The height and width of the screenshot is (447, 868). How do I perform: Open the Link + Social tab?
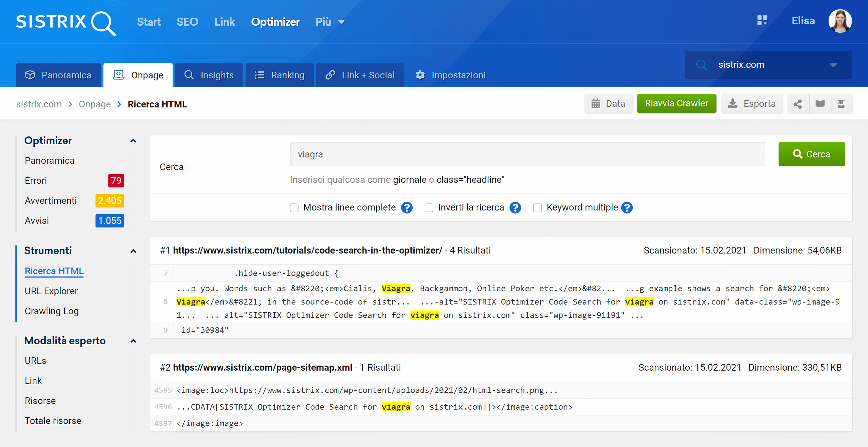[360, 75]
